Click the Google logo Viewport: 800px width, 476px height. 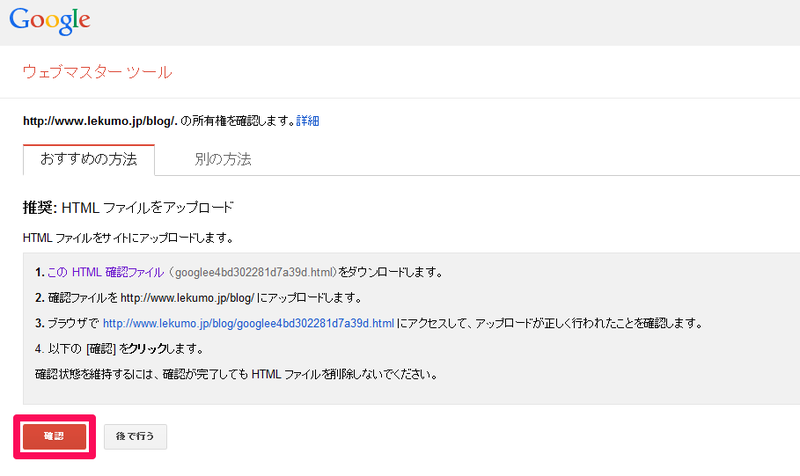tap(49, 21)
